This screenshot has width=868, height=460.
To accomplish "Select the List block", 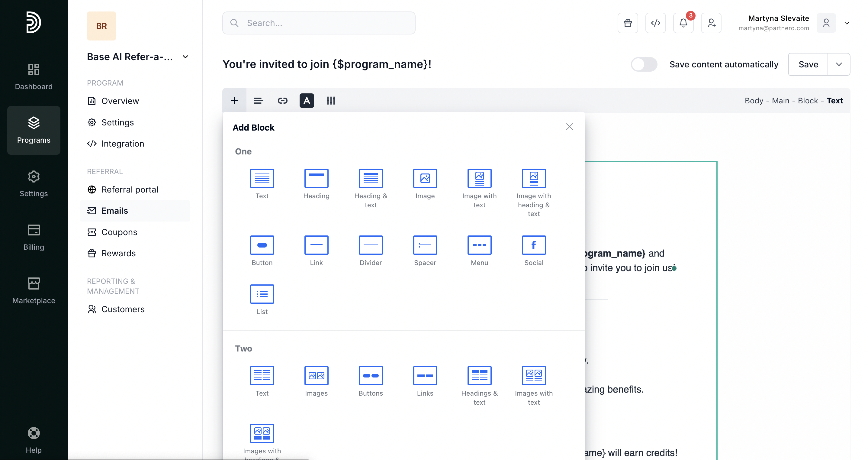I will pyautogui.click(x=262, y=294).
